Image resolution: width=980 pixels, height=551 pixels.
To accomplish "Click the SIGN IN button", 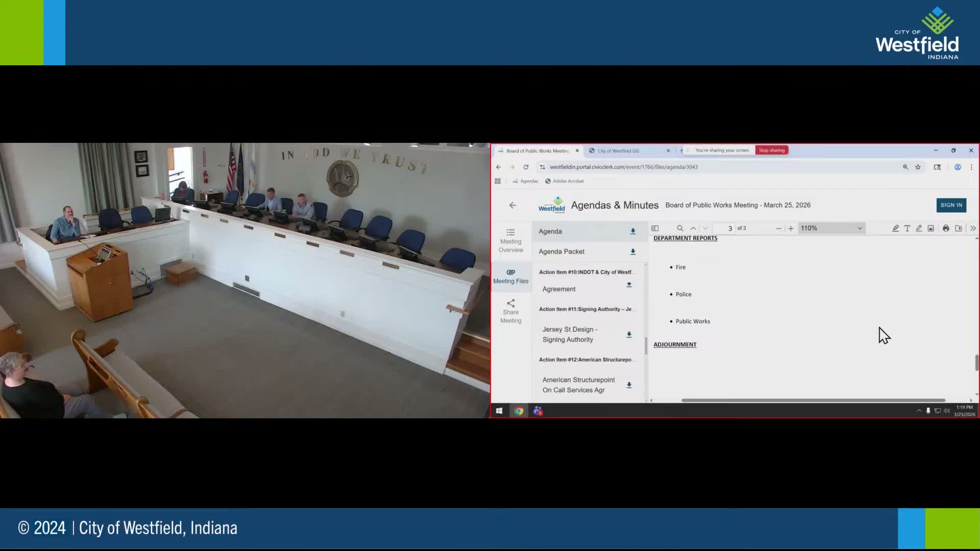I will click(951, 205).
